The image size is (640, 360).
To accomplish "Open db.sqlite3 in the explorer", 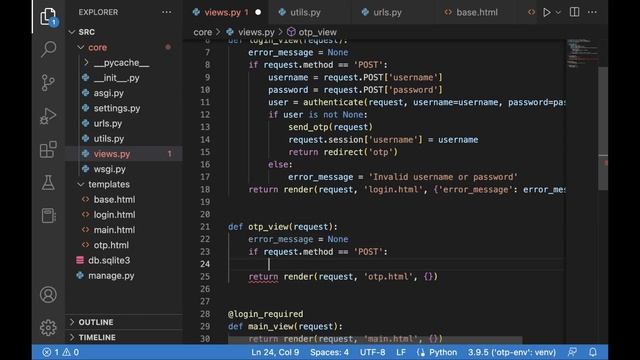I will pos(109,260).
